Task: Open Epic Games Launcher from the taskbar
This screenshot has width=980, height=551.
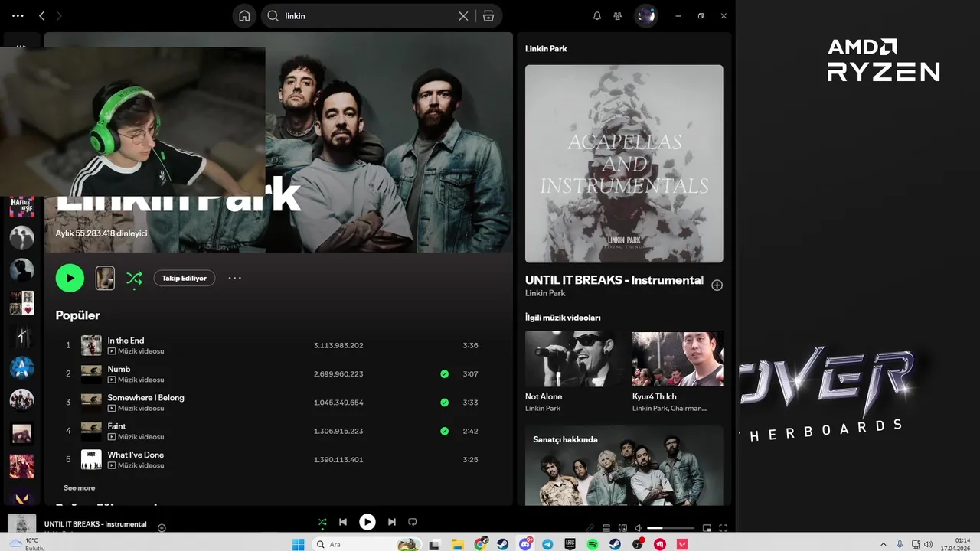Action: 570,544
